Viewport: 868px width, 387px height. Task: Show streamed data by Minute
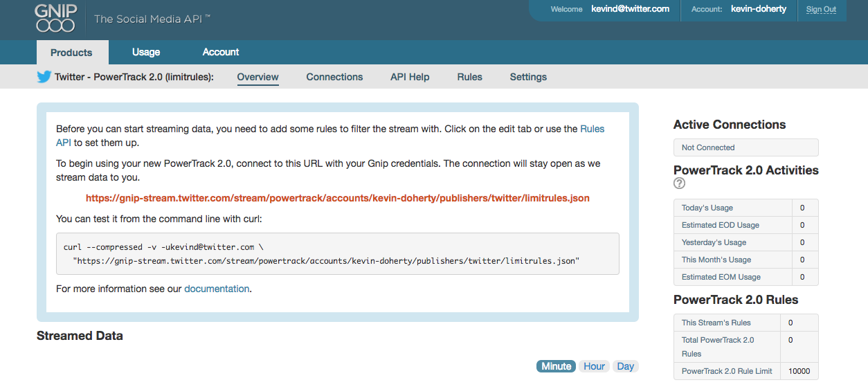(x=556, y=366)
